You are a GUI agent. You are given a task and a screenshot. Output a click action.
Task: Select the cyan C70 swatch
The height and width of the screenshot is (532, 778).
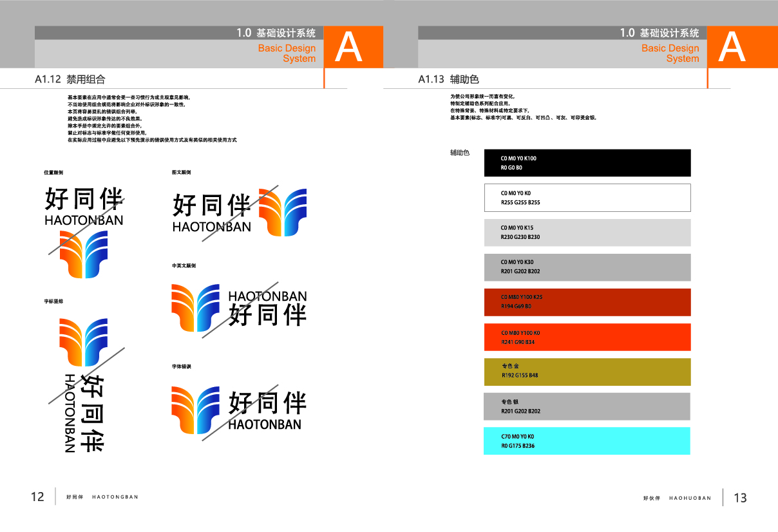tap(587, 441)
